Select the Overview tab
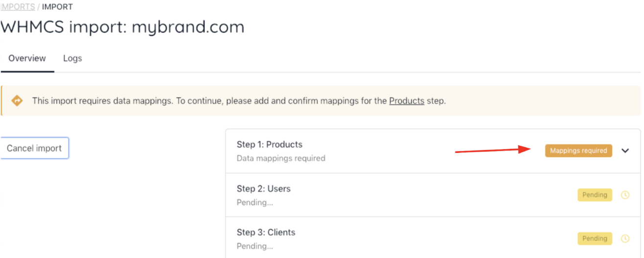Viewport: 644px width, 258px height. point(27,58)
